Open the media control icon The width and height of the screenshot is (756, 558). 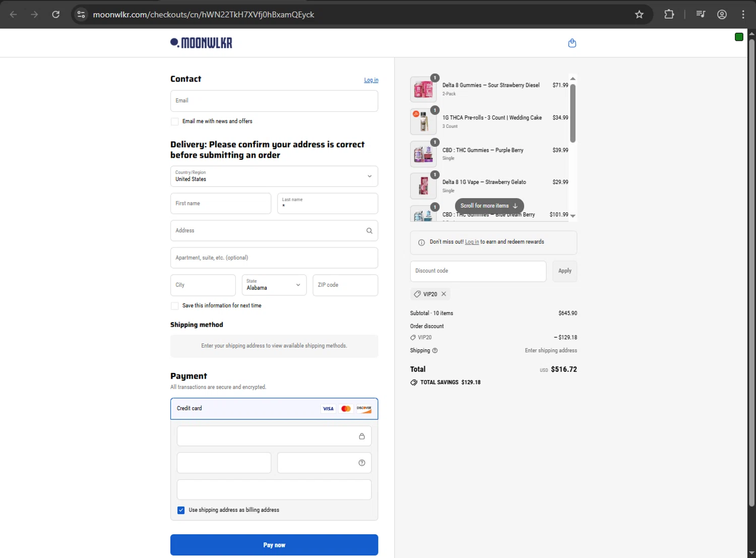click(x=701, y=15)
